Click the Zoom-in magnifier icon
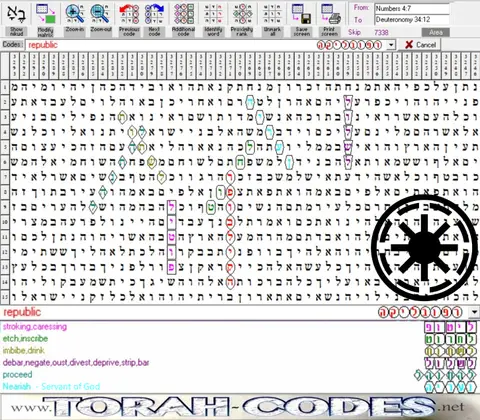Screen dimensions: 480x420 tap(75, 13)
